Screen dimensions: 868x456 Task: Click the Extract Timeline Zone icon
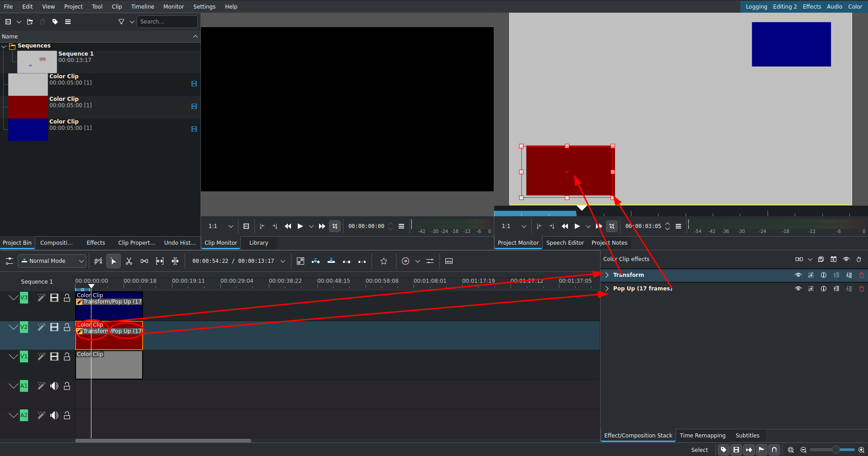(347, 261)
